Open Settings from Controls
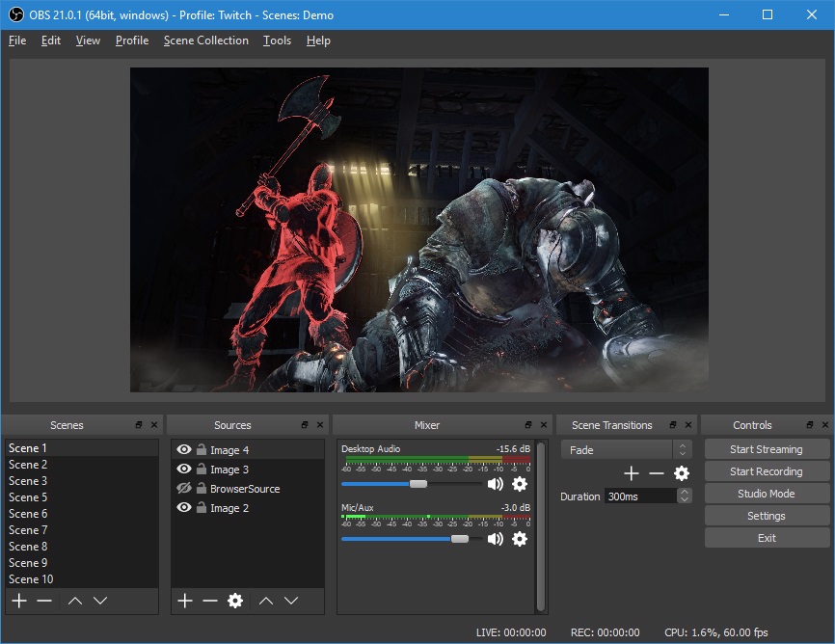This screenshot has width=835, height=644. [x=767, y=516]
